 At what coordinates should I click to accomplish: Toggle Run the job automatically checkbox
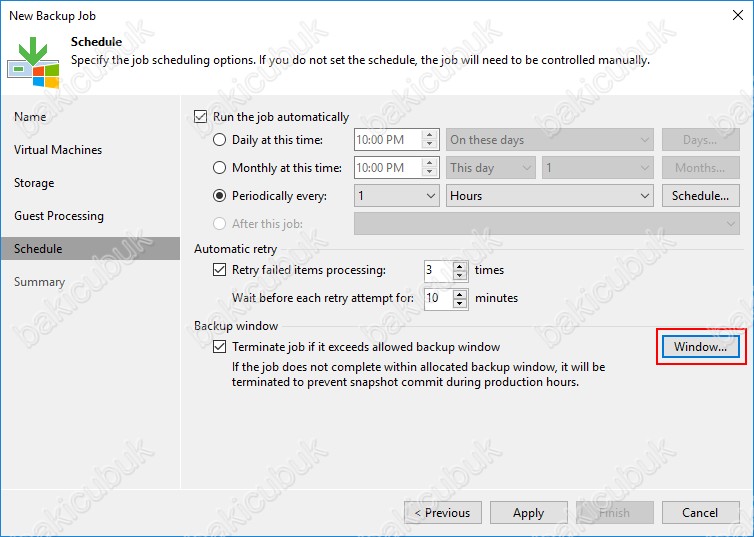(x=201, y=117)
